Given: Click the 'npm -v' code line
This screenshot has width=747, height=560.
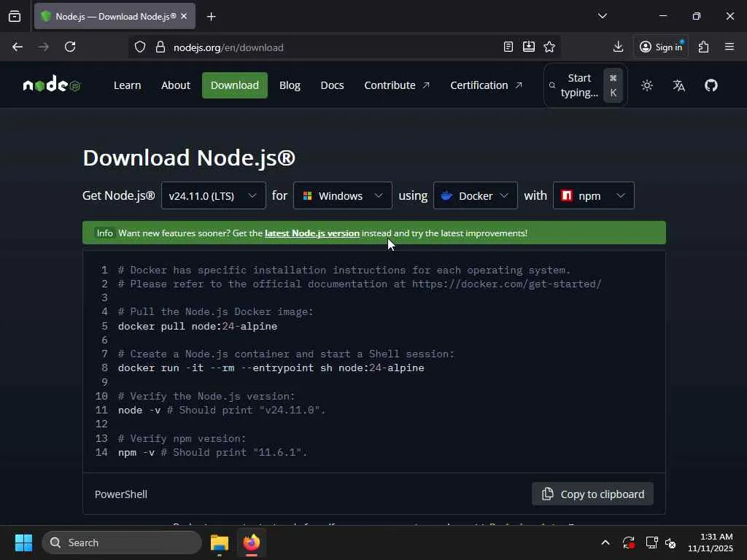Looking at the screenshot, I should click(x=212, y=452).
